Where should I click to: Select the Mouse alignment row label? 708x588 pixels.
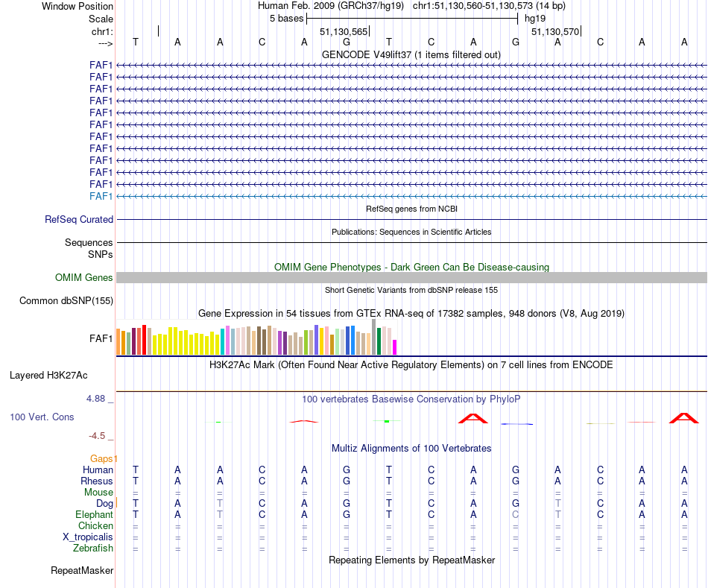click(98, 493)
